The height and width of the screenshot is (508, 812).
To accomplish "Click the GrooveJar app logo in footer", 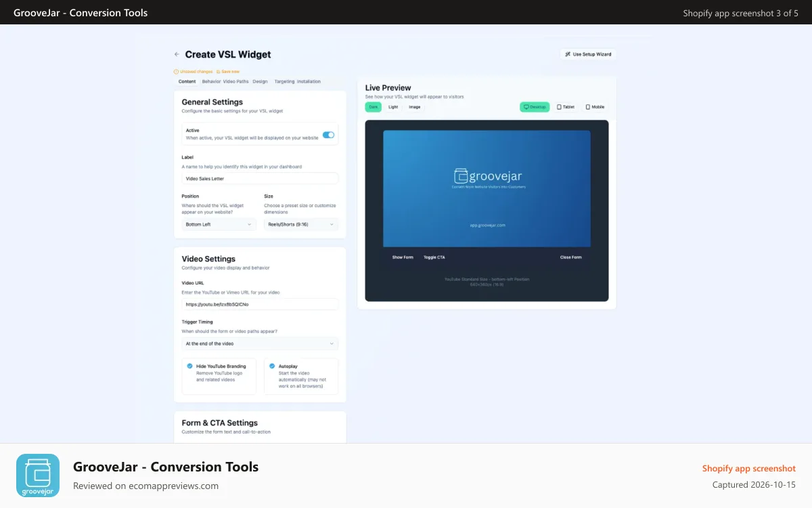I will pyautogui.click(x=38, y=475).
